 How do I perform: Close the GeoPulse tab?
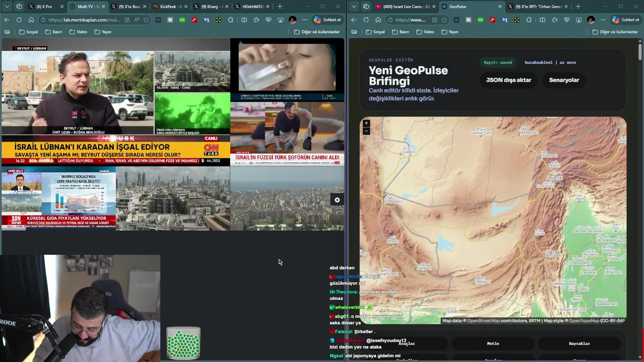tap(500, 7)
